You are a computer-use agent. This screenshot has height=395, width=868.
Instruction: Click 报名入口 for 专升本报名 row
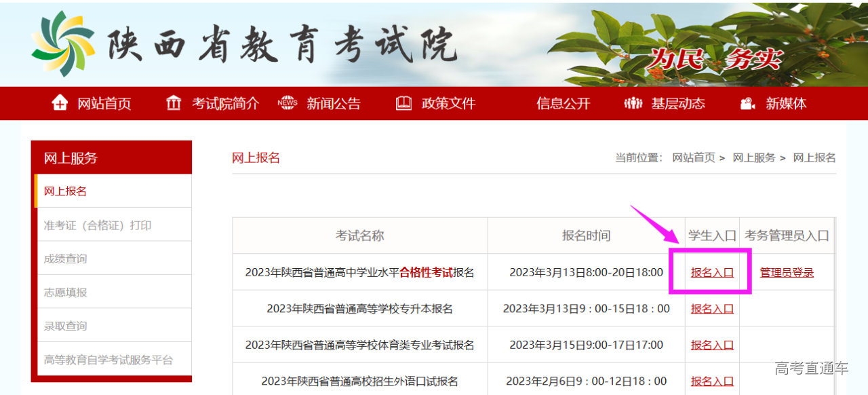(712, 308)
